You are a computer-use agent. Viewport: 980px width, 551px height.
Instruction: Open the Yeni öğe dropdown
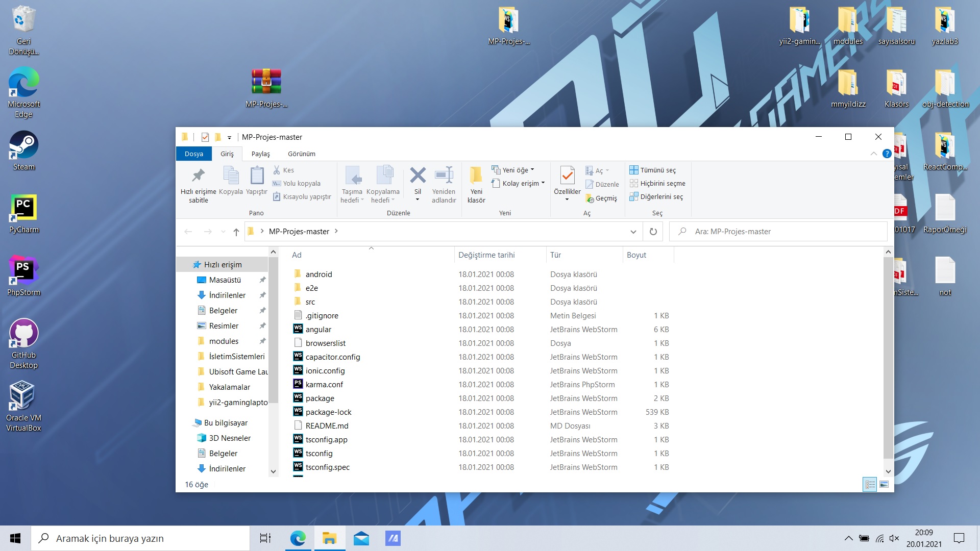(513, 170)
